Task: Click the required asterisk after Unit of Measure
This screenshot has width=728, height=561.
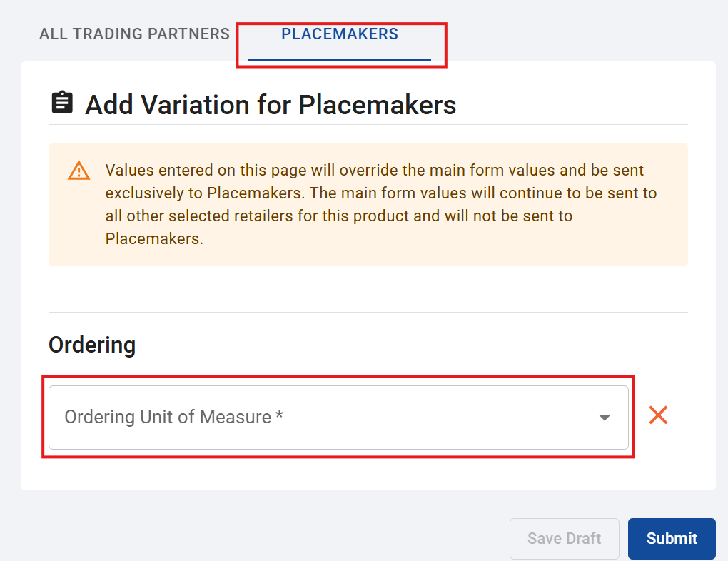Action: pos(279,415)
